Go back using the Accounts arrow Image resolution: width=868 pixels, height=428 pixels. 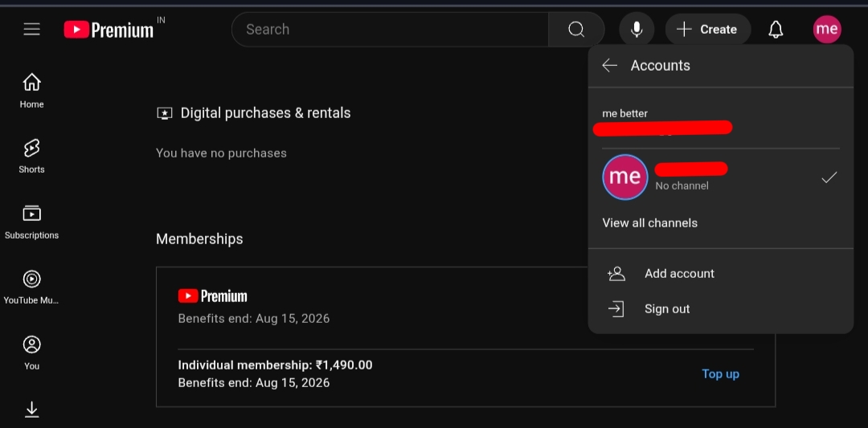[610, 66]
